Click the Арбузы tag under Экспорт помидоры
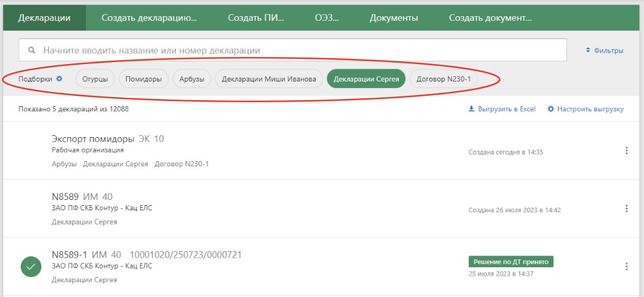Image resolution: width=644 pixels, height=297 pixels. pyautogui.click(x=65, y=164)
